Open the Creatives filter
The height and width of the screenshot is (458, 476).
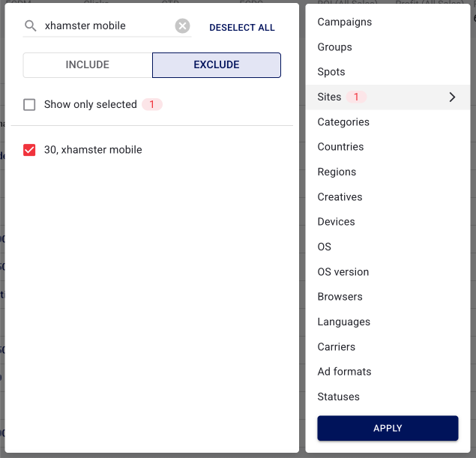coord(340,197)
